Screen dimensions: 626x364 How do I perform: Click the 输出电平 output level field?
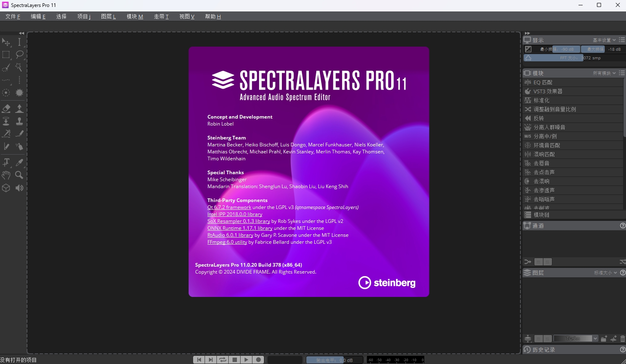[334, 360]
